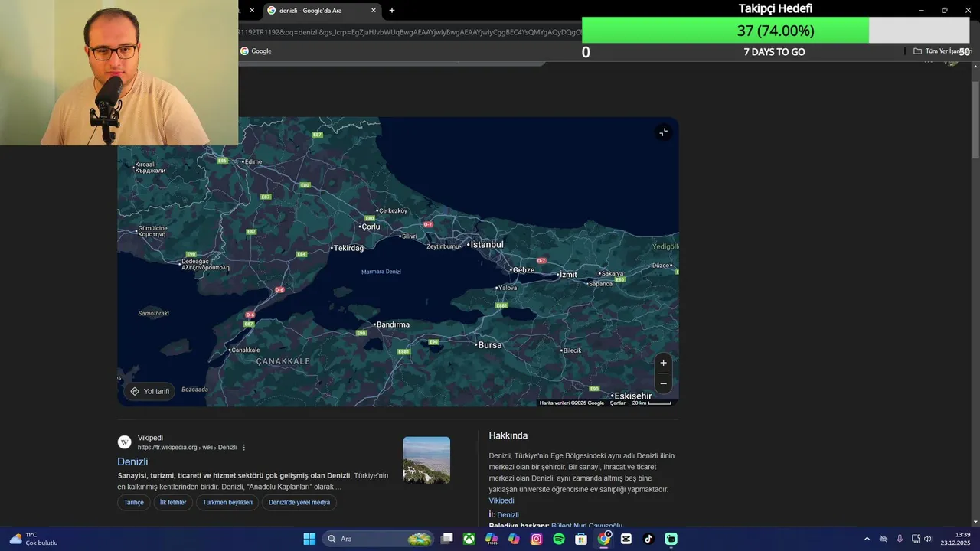
Task: Open the weather widget showing 11°C
Action: (34, 539)
